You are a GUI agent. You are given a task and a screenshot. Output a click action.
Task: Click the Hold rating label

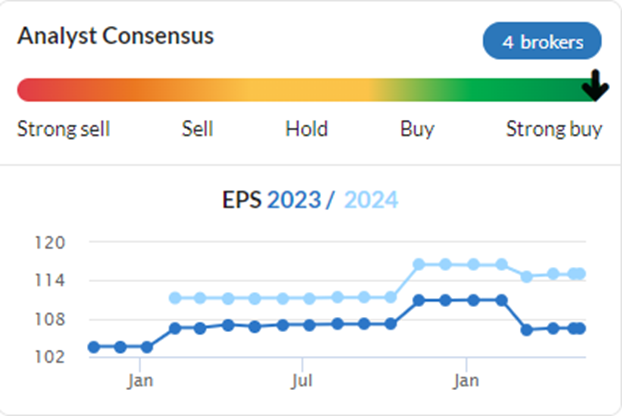tap(307, 129)
